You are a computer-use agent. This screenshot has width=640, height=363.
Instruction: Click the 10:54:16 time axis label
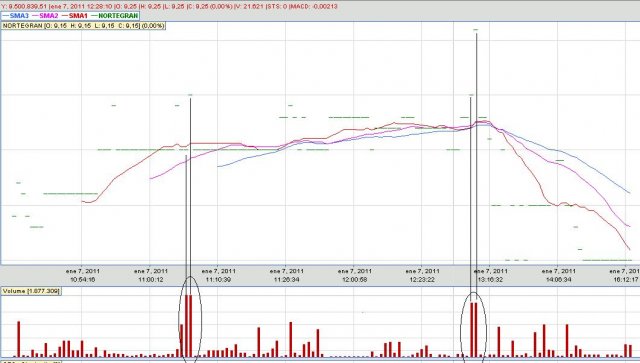coord(82,275)
